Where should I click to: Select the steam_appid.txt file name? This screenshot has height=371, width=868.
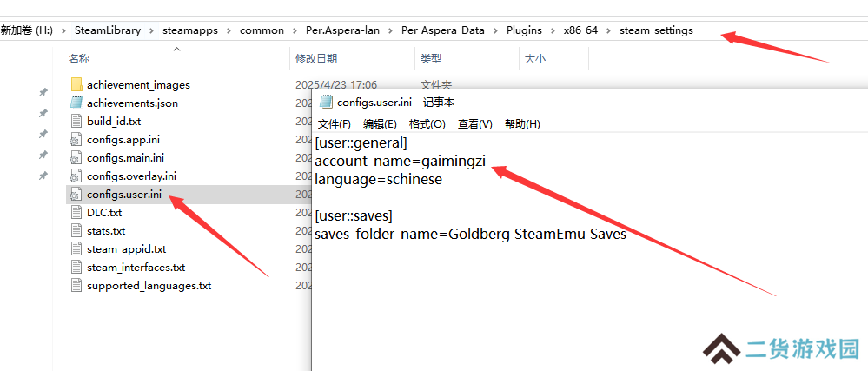pos(127,249)
